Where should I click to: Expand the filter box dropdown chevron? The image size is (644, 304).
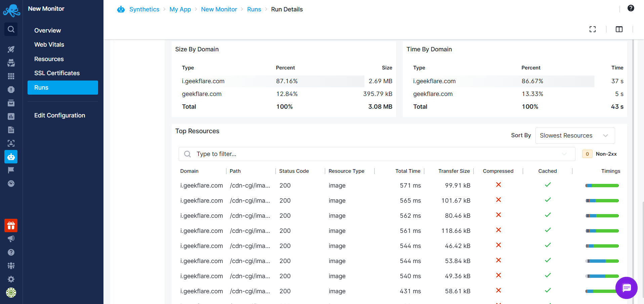click(x=564, y=154)
